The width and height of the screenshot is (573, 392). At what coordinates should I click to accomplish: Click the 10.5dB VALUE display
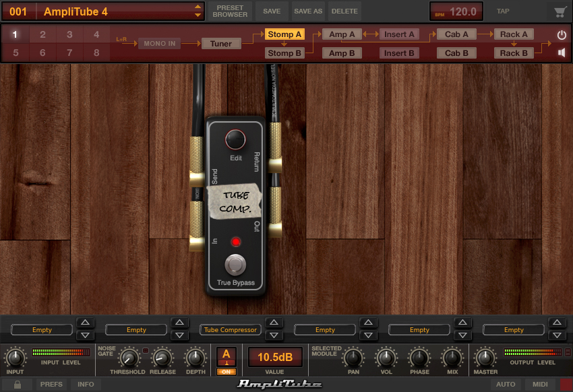point(275,357)
